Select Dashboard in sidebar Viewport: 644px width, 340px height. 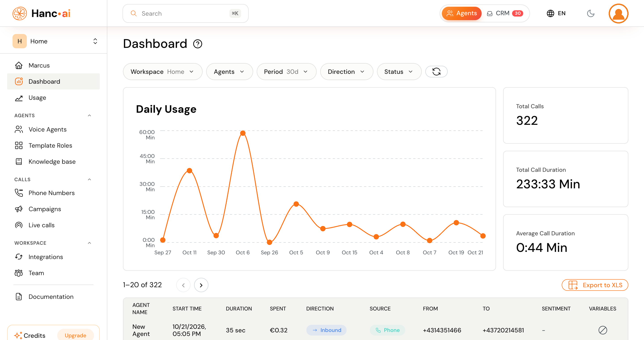[53, 81]
